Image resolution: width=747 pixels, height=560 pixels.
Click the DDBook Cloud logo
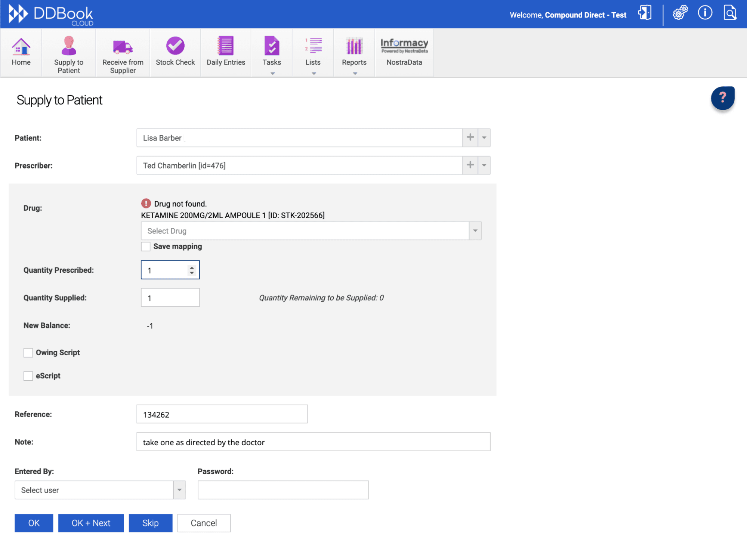click(51, 15)
